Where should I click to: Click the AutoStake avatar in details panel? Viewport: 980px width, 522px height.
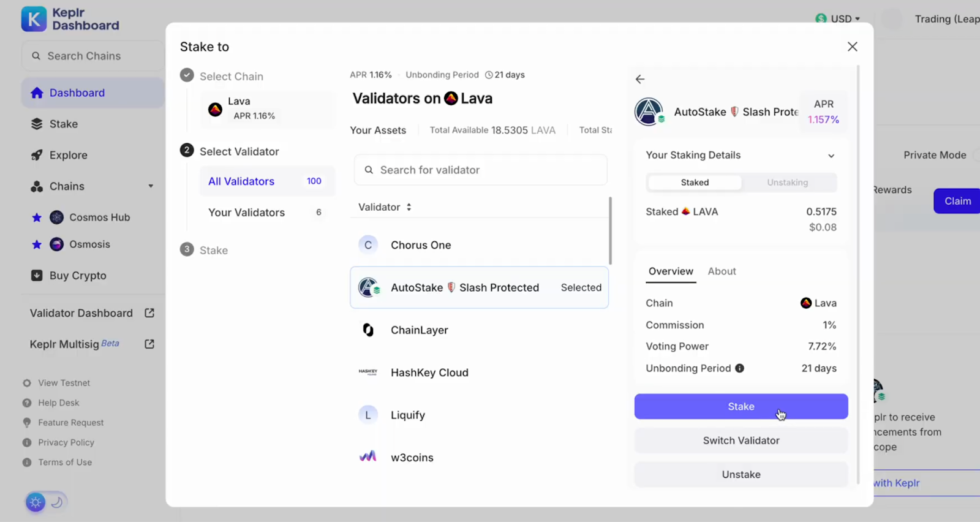coord(649,112)
